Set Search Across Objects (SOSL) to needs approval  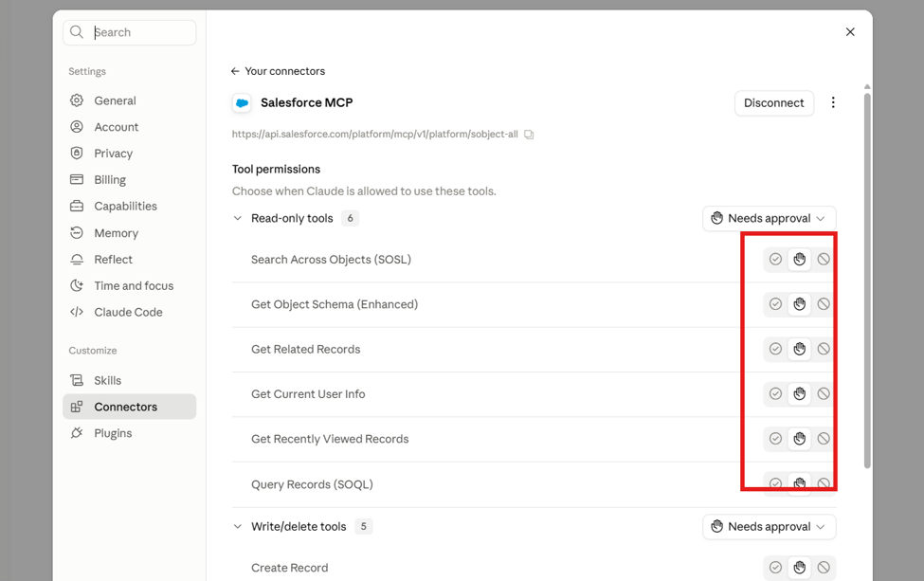800,260
